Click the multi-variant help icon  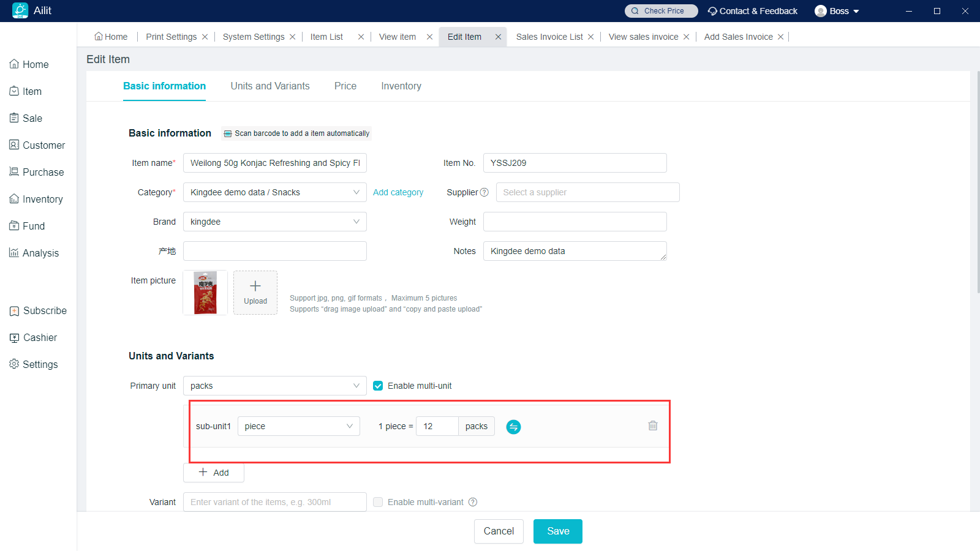pyautogui.click(x=473, y=502)
